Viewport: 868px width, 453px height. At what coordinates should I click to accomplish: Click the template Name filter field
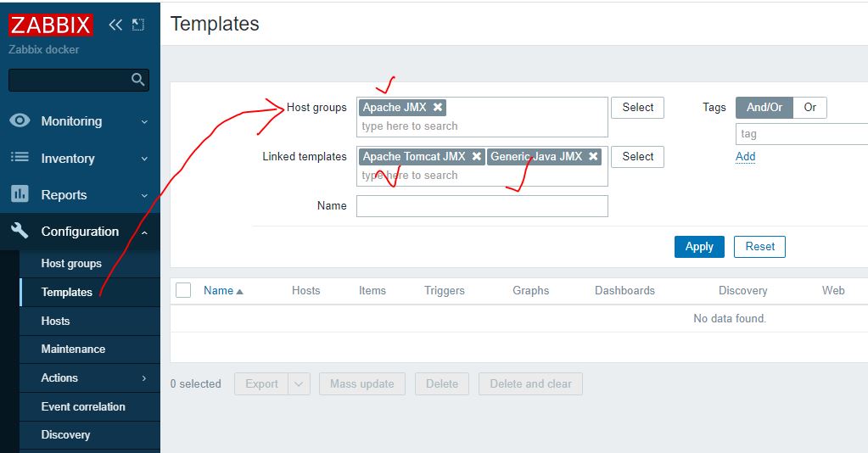tap(482, 206)
